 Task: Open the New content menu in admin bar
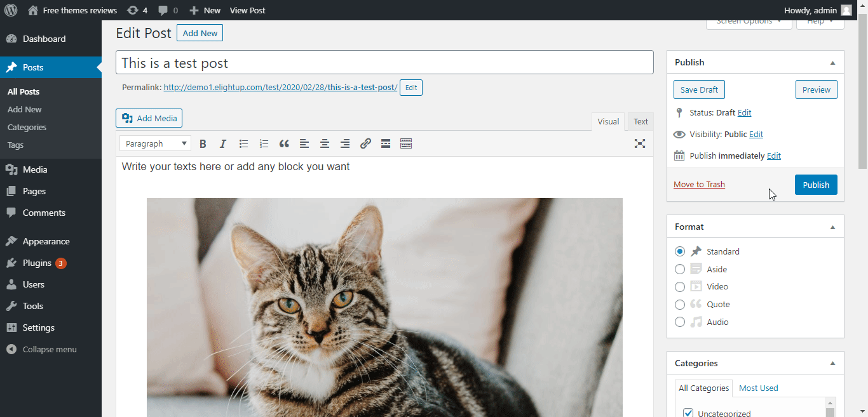coord(205,10)
